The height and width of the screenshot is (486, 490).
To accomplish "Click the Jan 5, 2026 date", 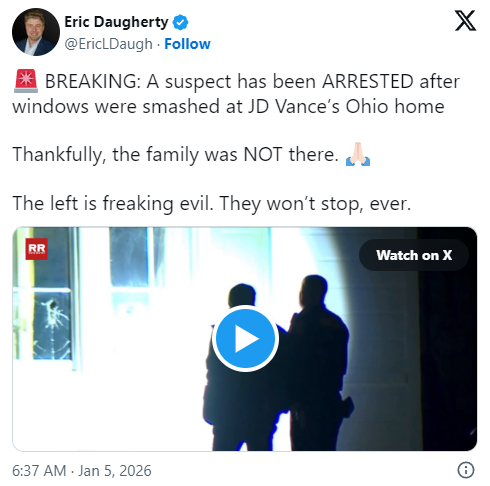I will point(115,471).
